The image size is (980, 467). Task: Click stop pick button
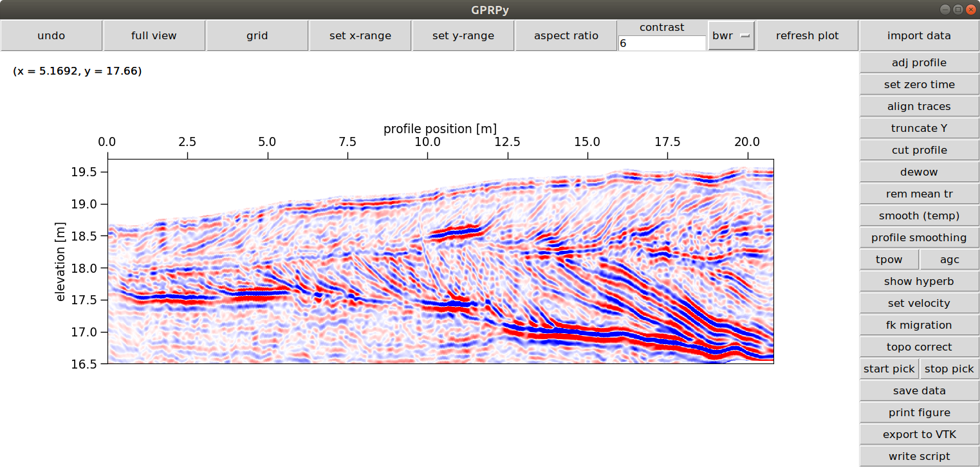pyautogui.click(x=950, y=369)
